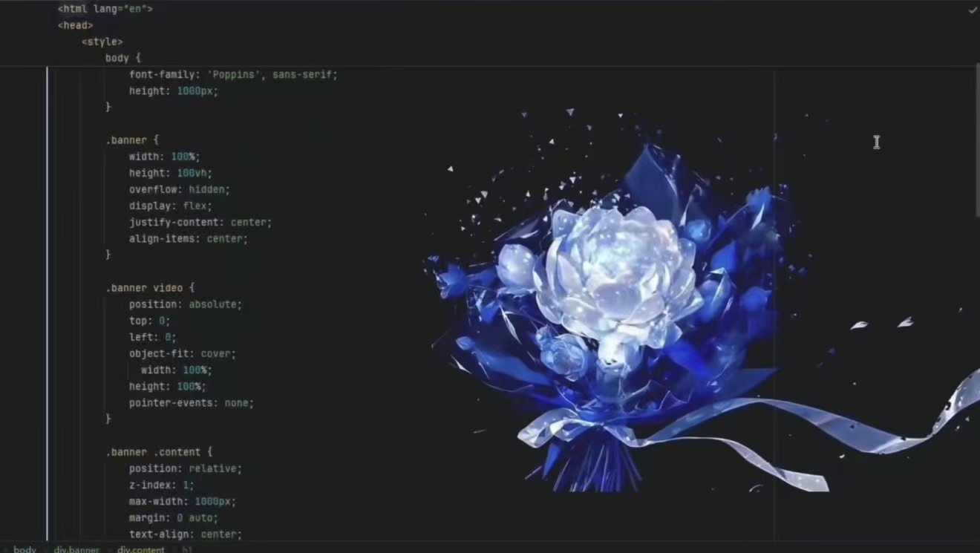
Task: Click the "align-items: center;" line
Action: click(x=189, y=239)
